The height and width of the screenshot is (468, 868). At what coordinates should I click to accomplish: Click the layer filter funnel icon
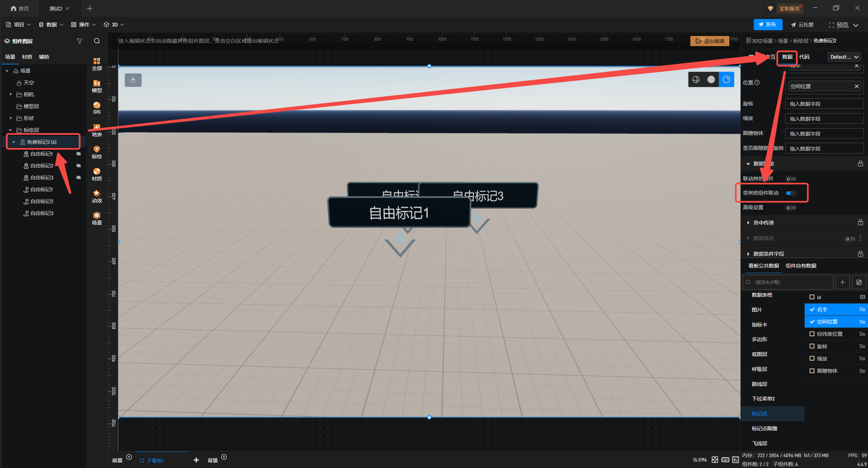coord(79,41)
